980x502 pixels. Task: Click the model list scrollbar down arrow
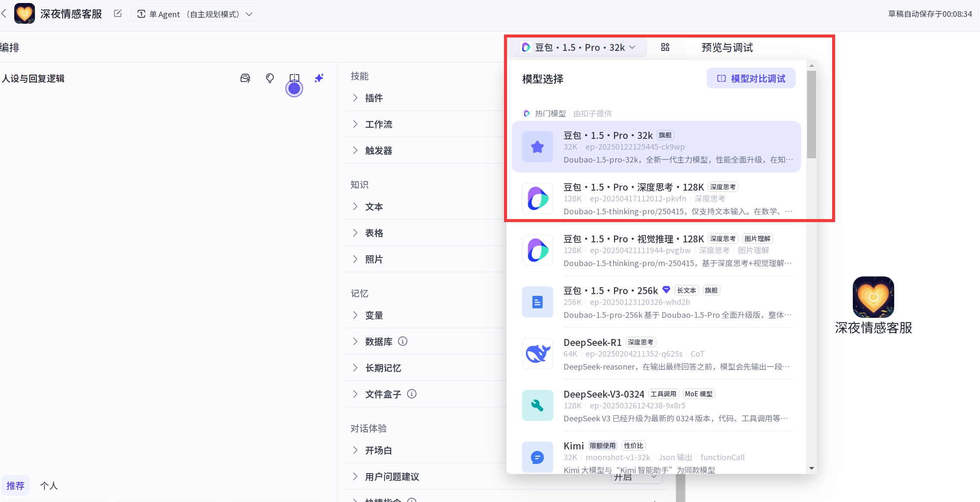[x=811, y=468]
